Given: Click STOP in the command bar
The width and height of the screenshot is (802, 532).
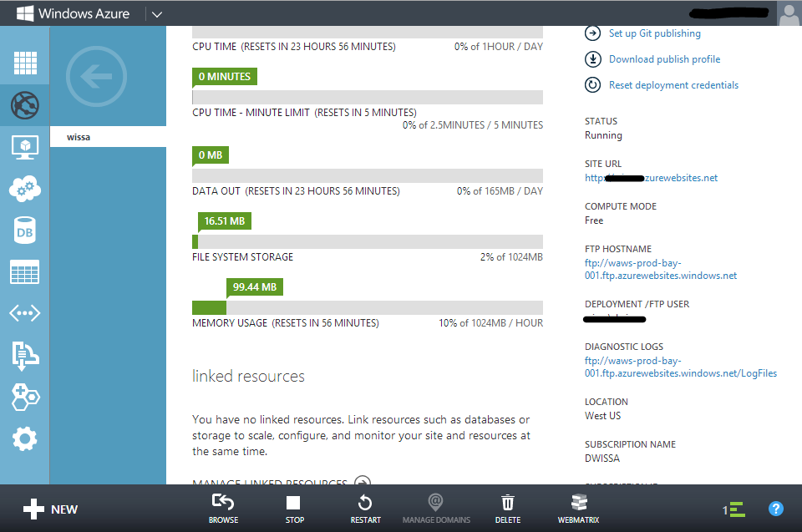Looking at the screenshot, I should [295, 509].
